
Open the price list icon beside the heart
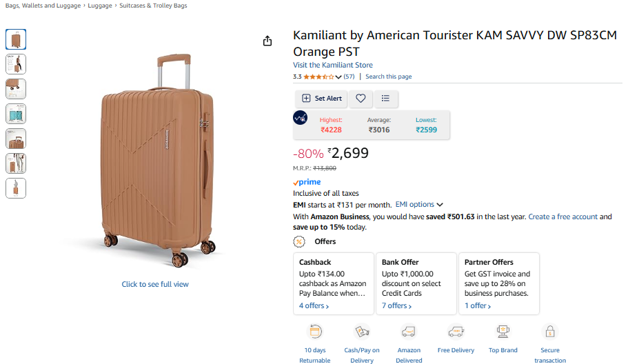coord(385,99)
